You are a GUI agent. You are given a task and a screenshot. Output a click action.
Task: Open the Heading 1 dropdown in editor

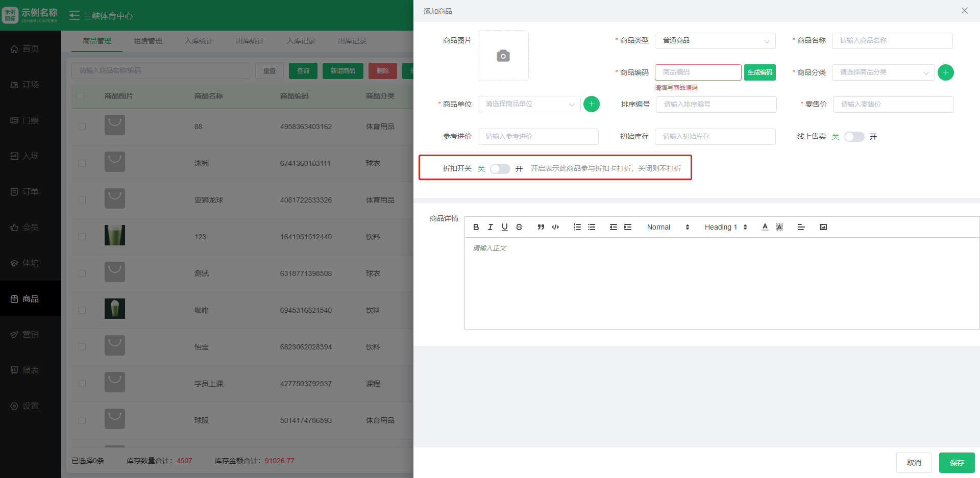point(725,227)
